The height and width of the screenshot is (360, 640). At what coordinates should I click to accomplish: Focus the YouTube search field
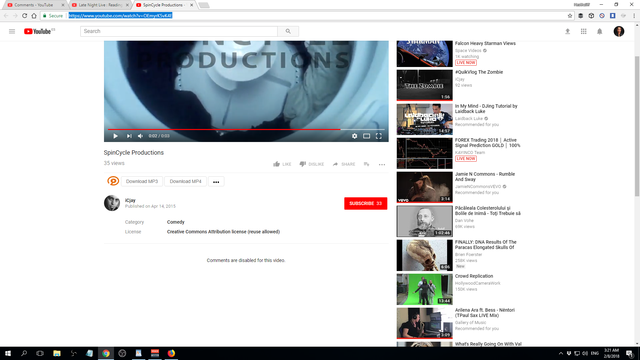coord(179,31)
